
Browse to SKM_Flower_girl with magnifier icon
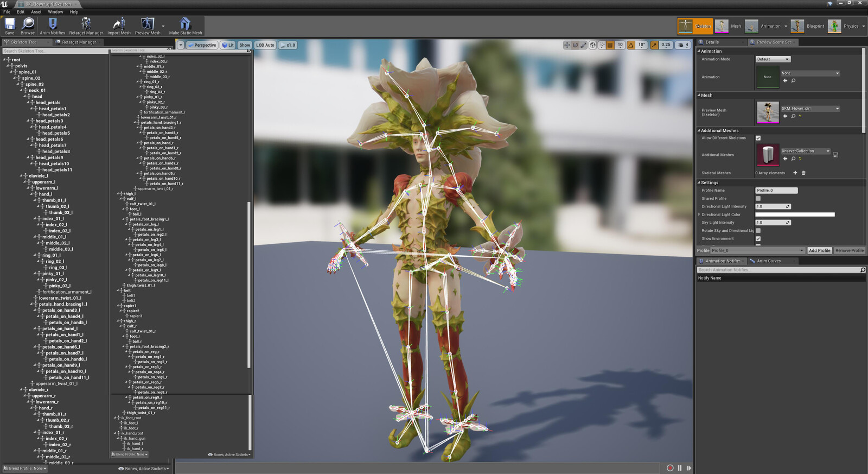click(x=793, y=116)
